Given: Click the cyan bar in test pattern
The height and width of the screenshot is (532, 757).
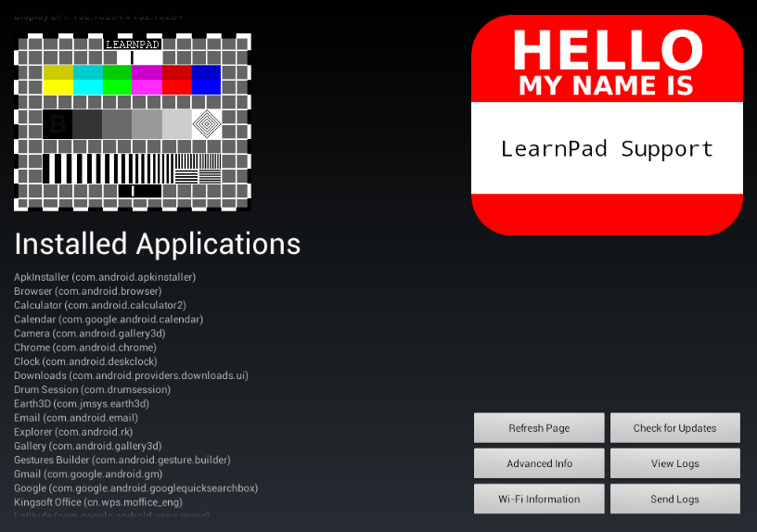Looking at the screenshot, I should pos(88,80).
